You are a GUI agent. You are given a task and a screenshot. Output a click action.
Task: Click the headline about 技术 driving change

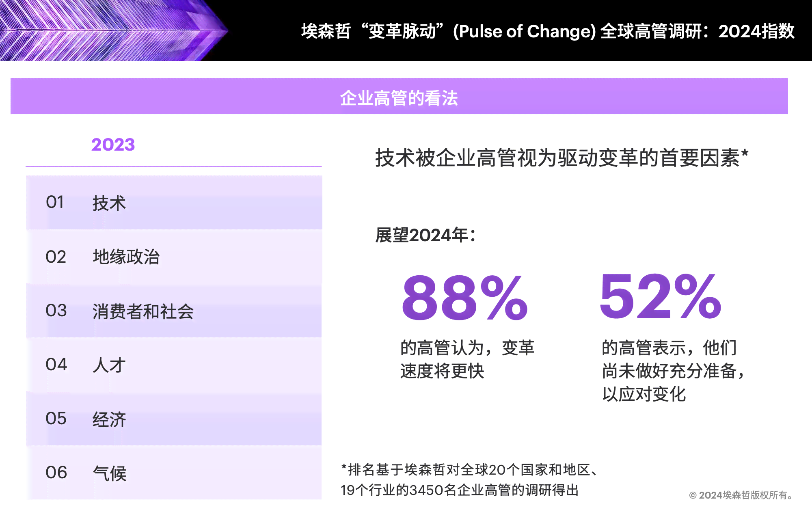click(x=562, y=158)
